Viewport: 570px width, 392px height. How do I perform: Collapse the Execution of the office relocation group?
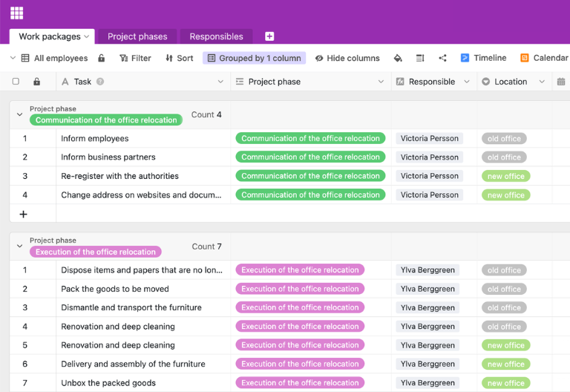[x=19, y=246]
